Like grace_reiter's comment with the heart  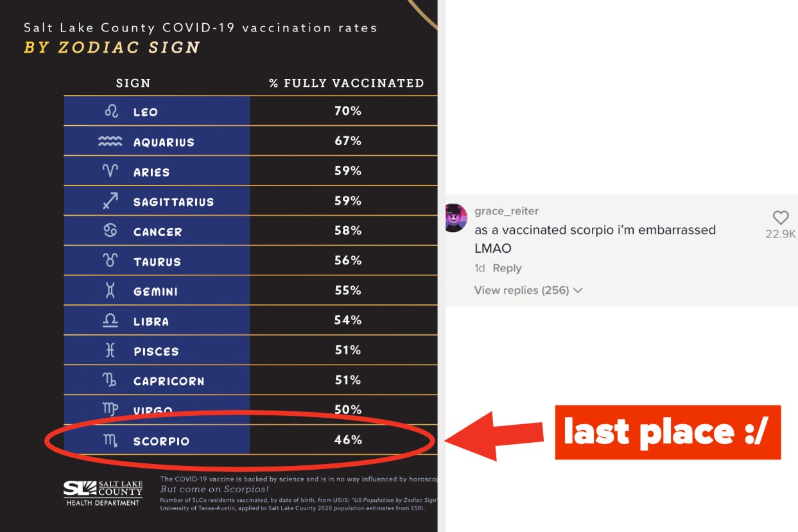pos(780,218)
